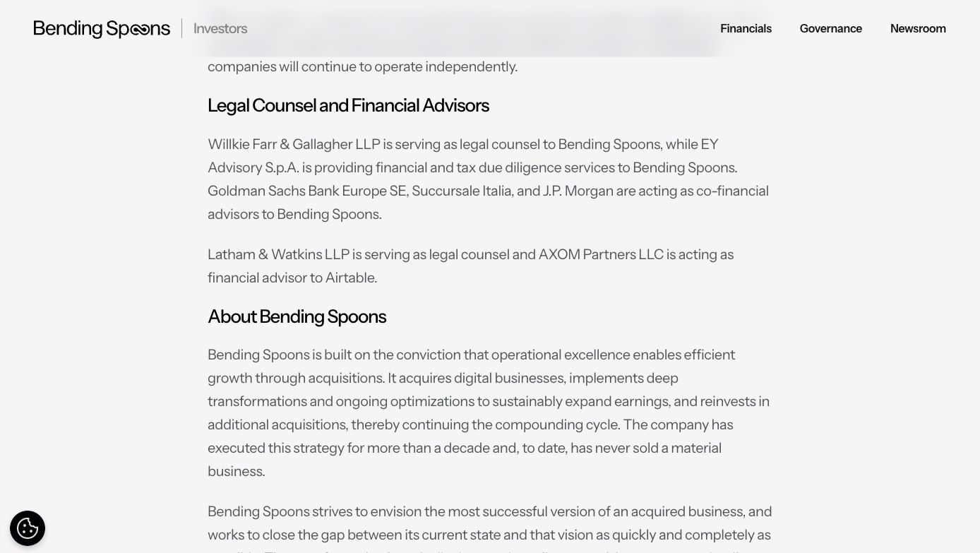Image resolution: width=980 pixels, height=553 pixels.
Task: Open the Governance menu
Action: pyautogui.click(x=830, y=28)
